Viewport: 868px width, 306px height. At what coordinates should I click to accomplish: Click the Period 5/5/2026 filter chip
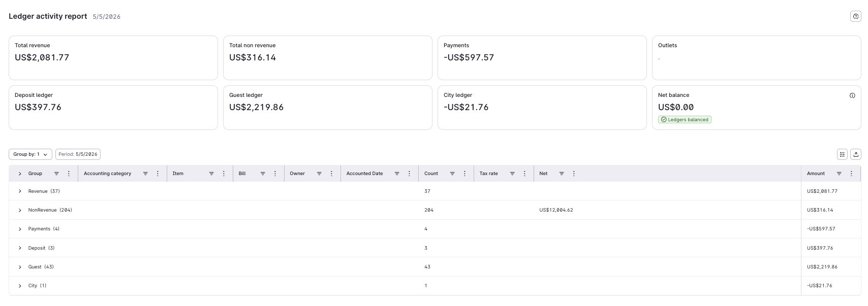78,154
